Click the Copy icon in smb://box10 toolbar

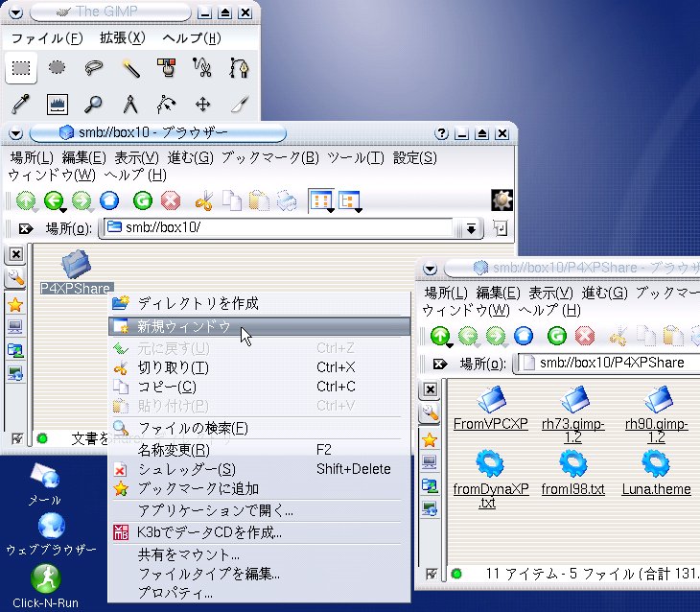click(232, 200)
